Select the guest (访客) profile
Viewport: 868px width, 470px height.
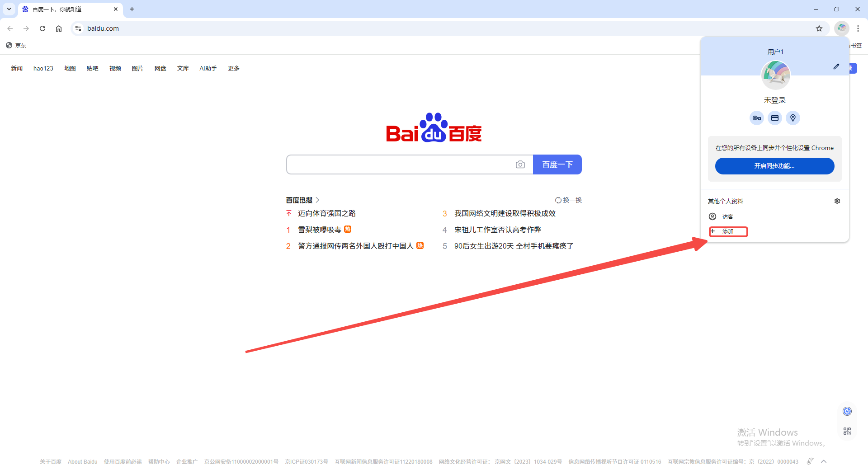click(x=775, y=216)
